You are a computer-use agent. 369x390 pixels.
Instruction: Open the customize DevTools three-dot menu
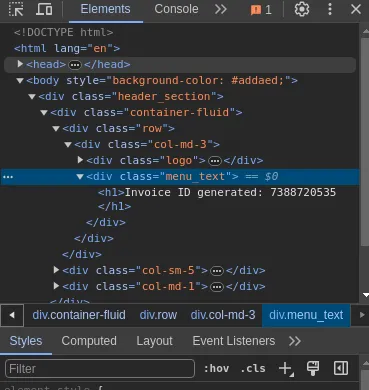point(330,9)
